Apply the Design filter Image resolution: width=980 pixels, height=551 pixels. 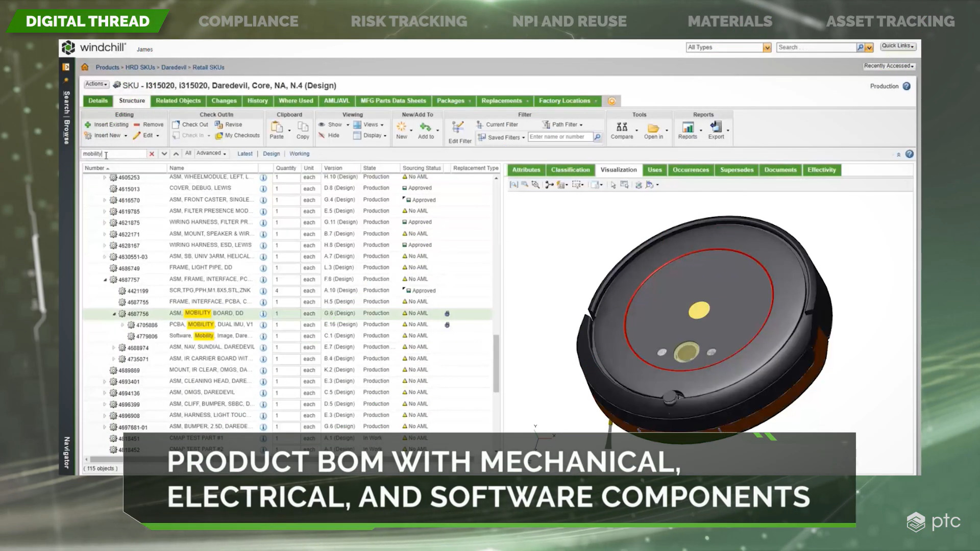pos(271,154)
